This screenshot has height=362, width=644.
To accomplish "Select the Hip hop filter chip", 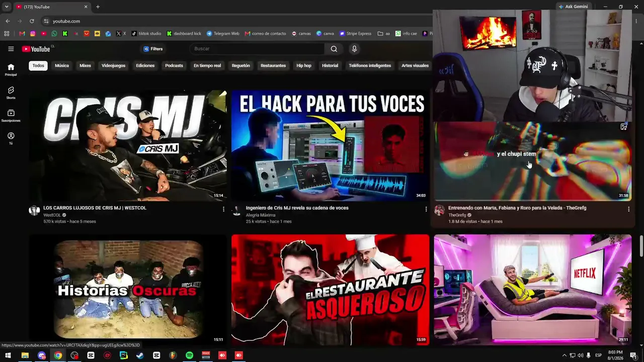I will click(304, 65).
